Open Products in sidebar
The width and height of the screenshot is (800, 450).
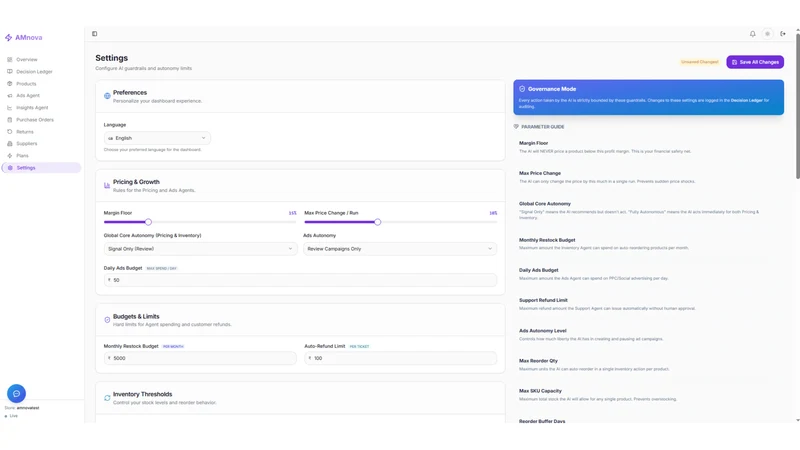[x=41, y=84]
